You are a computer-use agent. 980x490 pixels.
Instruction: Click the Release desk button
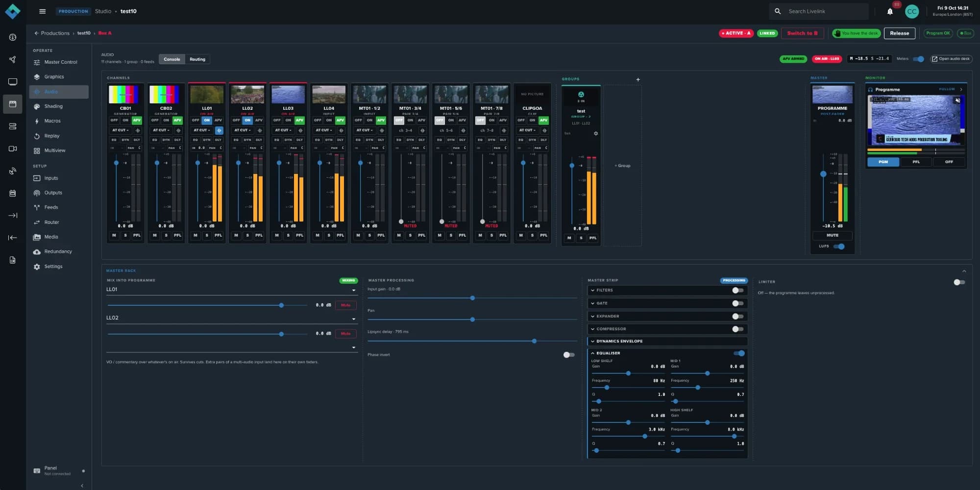pos(899,33)
